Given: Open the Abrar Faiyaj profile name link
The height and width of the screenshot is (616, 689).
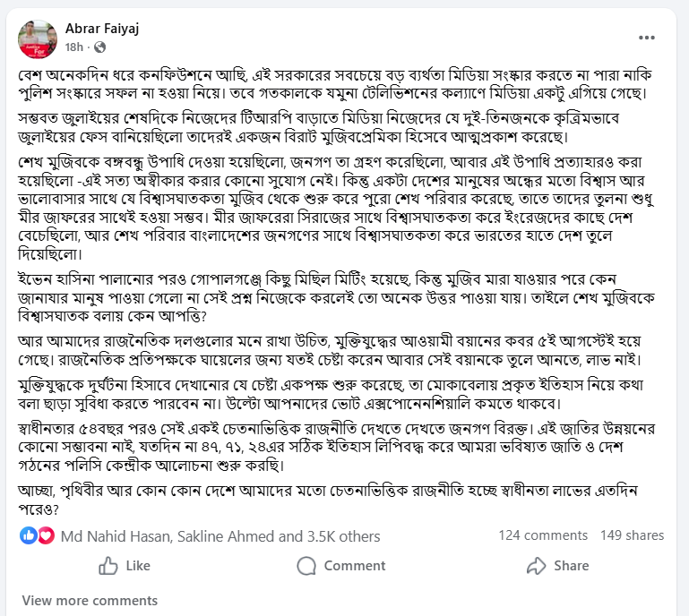Looking at the screenshot, I should point(104,30).
